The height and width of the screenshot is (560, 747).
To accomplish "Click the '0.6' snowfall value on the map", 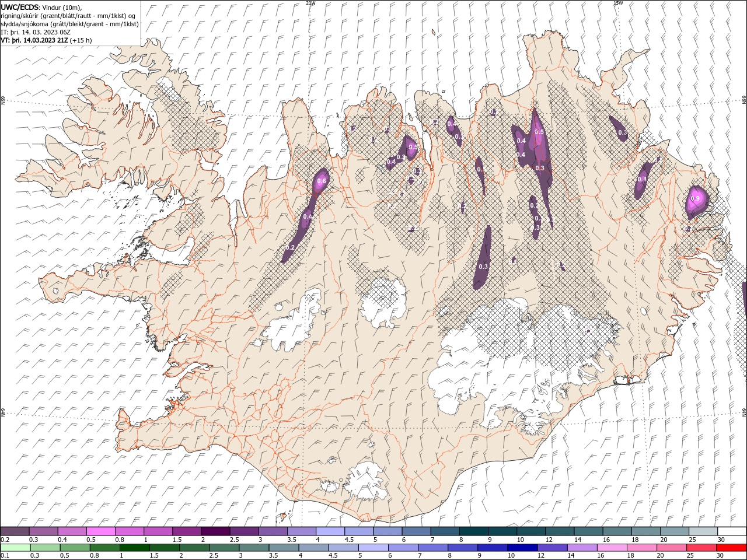I will (321, 181).
